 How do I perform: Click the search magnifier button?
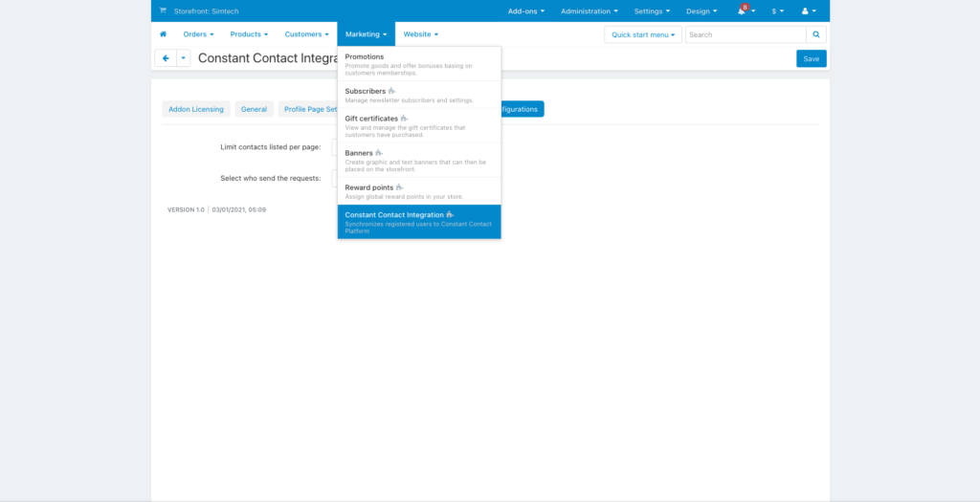[816, 34]
